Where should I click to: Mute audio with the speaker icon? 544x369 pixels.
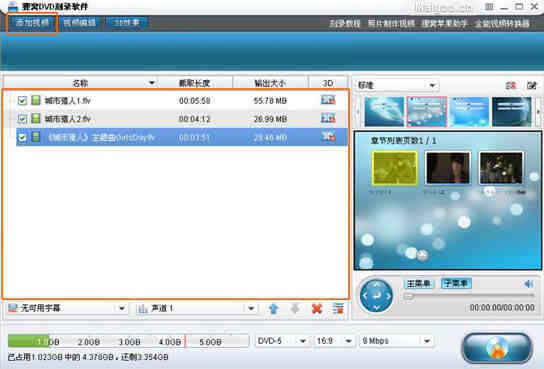pos(528,284)
